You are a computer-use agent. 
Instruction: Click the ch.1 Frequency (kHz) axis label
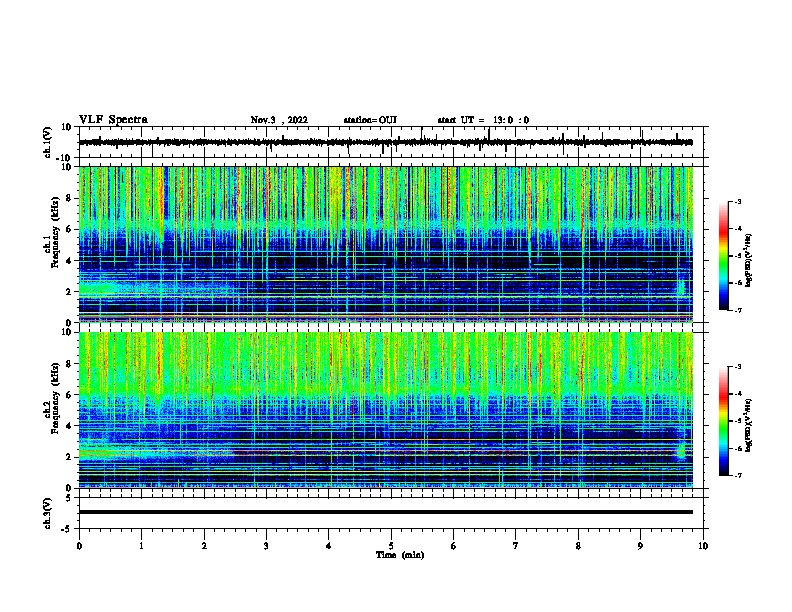click(x=52, y=244)
